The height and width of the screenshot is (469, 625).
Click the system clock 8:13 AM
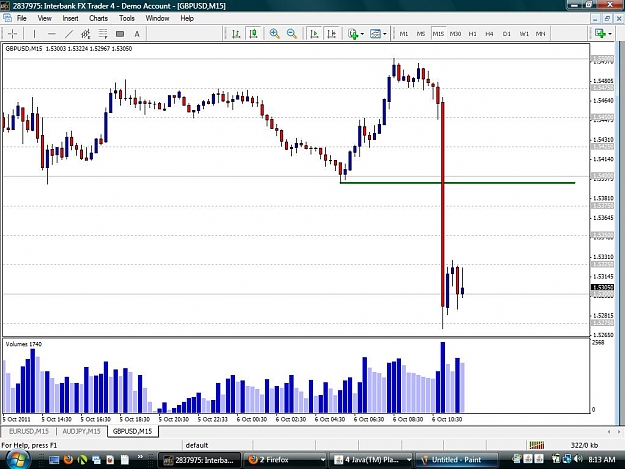[x=603, y=459]
